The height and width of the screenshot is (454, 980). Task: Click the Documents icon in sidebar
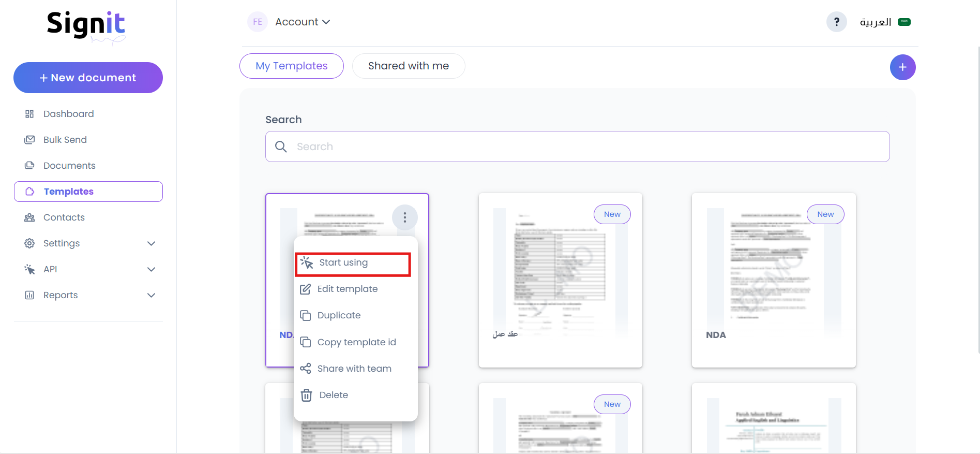(x=29, y=166)
